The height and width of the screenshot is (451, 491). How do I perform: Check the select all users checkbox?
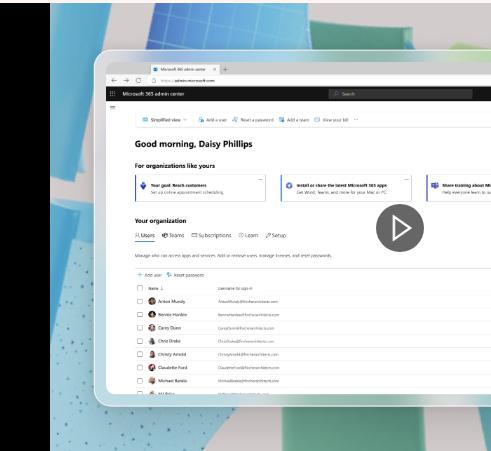(x=140, y=288)
